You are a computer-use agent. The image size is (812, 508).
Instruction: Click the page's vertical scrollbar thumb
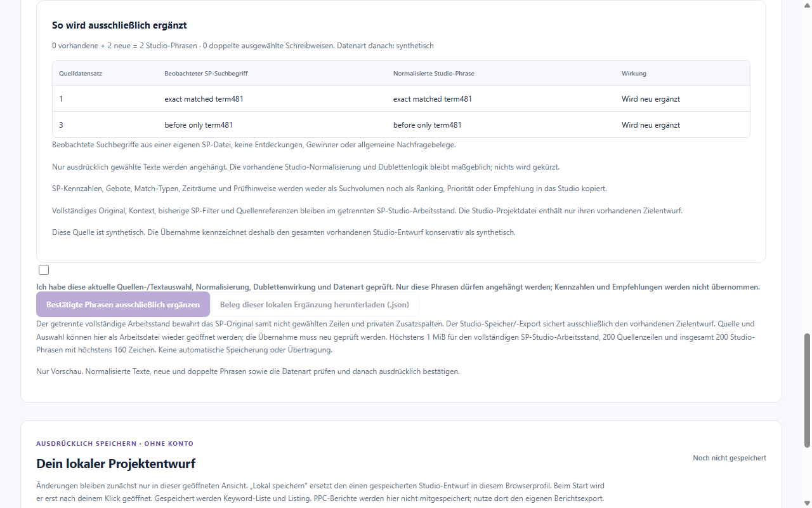tap(807, 390)
